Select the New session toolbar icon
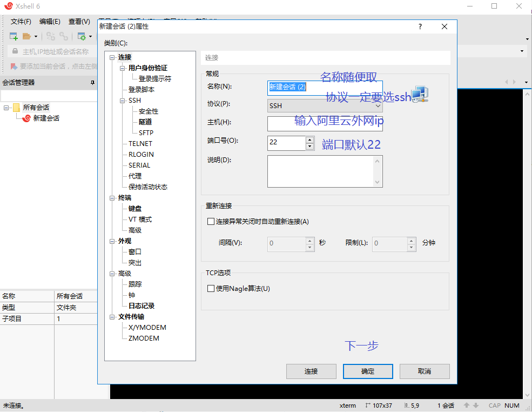This screenshot has width=532, height=412. tap(13, 36)
